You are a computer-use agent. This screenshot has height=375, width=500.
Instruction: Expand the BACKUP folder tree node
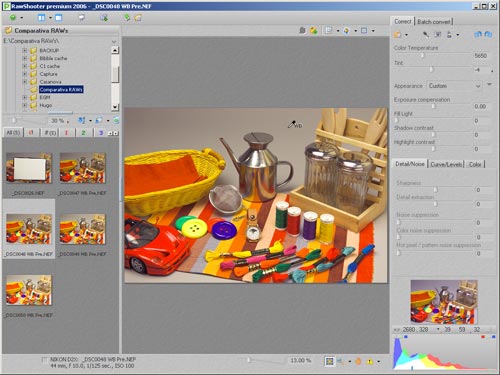pyautogui.click(x=24, y=50)
